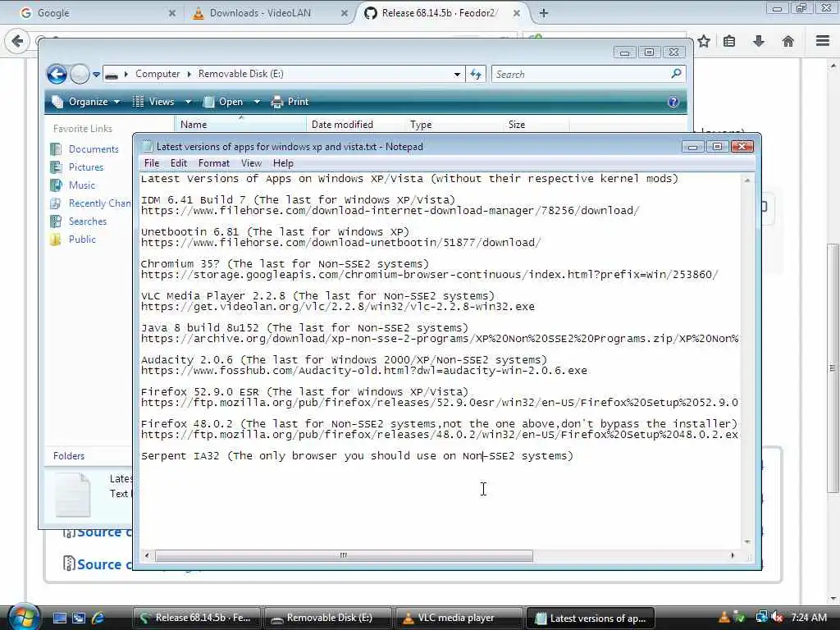840x630 pixels.
Task: Select Removable Disk (E:) in address path
Action: click(x=240, y=74)
